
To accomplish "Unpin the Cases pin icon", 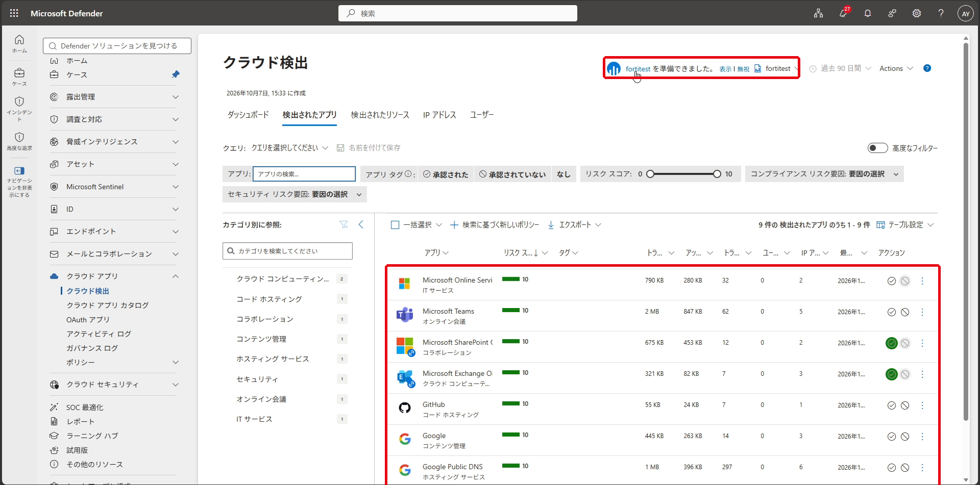I will (x=176, y=74).
